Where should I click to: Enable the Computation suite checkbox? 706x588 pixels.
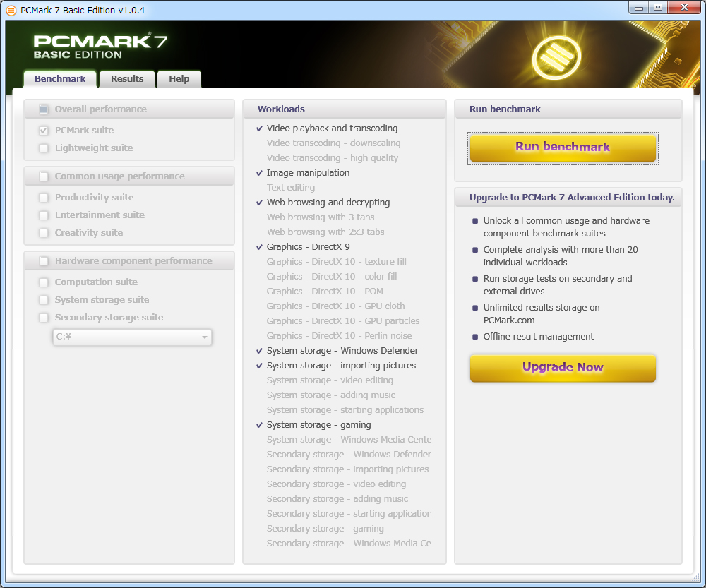point(44,282)
